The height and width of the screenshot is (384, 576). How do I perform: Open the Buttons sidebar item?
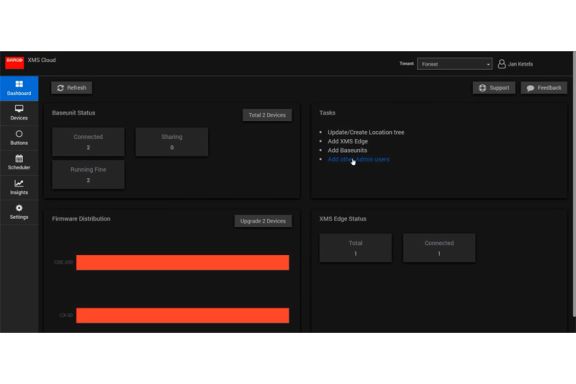point(19,138)
